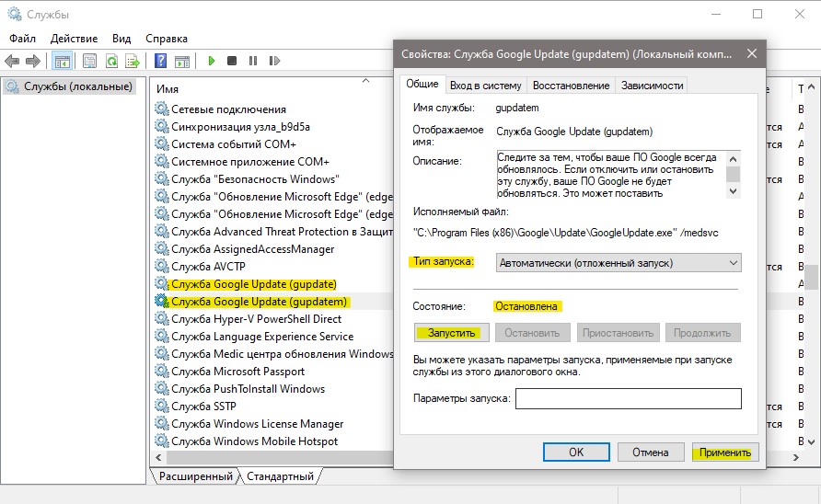Image resolution: width=821 pixels, height=504 pixels.
Task: Click the description box scroll up arrow
Action: click(733, 158)
